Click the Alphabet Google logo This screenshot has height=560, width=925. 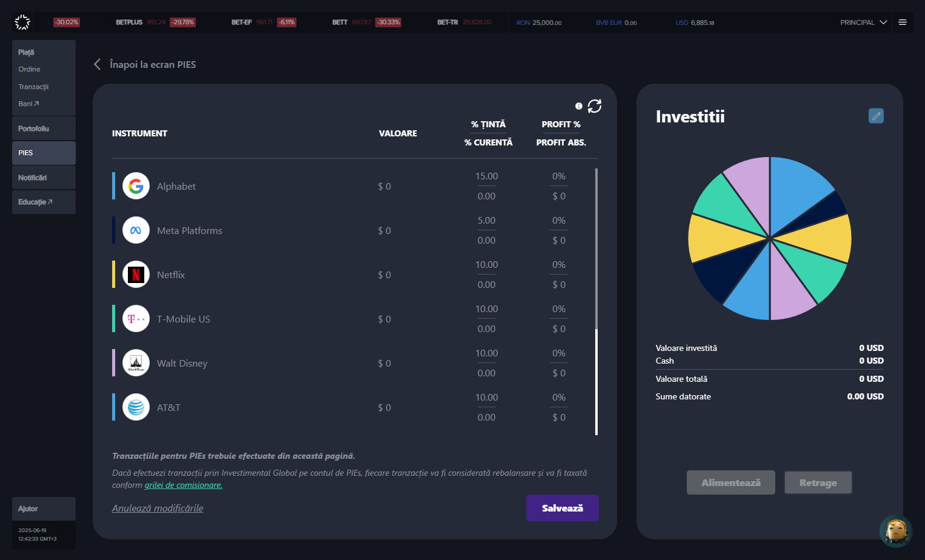136,186
